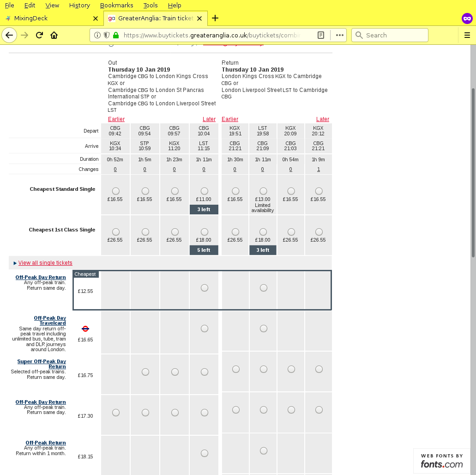This screenshot has width=476, height=475.
Task: Select Super Off-Peak Day Return on 19:51 return
Action: tap(235, 369)
